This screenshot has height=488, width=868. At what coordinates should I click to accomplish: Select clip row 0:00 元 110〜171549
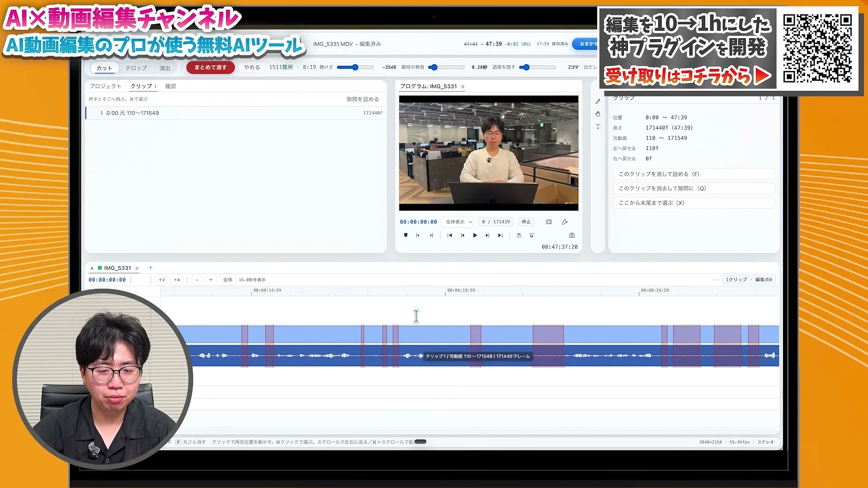(x=235, y=113)
